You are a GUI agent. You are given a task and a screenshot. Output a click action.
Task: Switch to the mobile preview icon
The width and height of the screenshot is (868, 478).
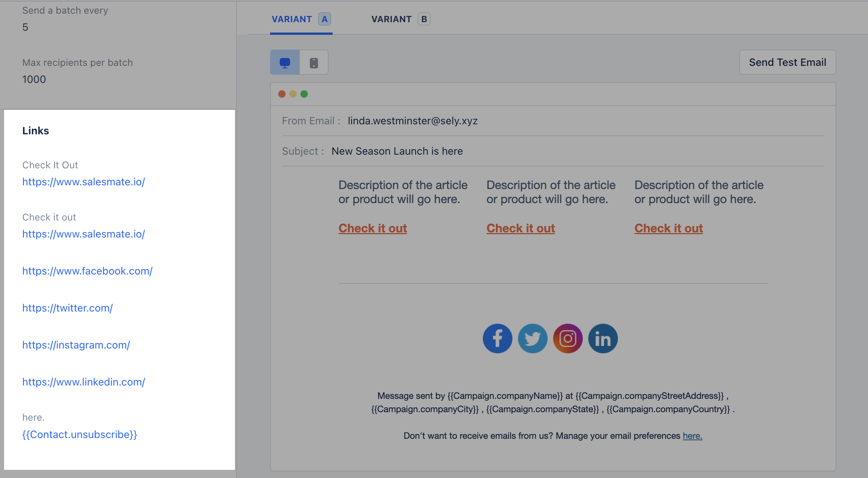(314, 62)
